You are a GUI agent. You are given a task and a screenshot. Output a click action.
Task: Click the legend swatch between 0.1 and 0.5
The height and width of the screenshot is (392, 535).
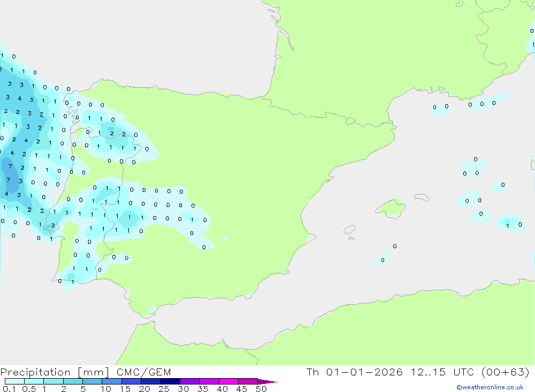[14, 381]
